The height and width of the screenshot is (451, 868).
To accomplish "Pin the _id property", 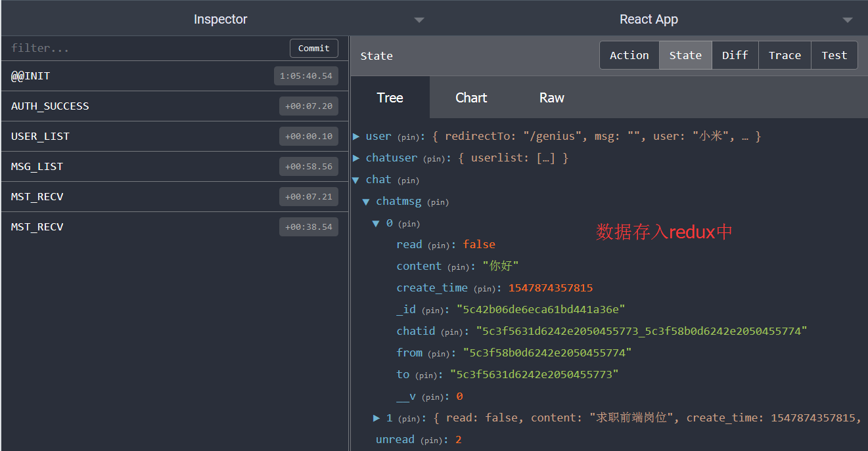I will point(434,311).
